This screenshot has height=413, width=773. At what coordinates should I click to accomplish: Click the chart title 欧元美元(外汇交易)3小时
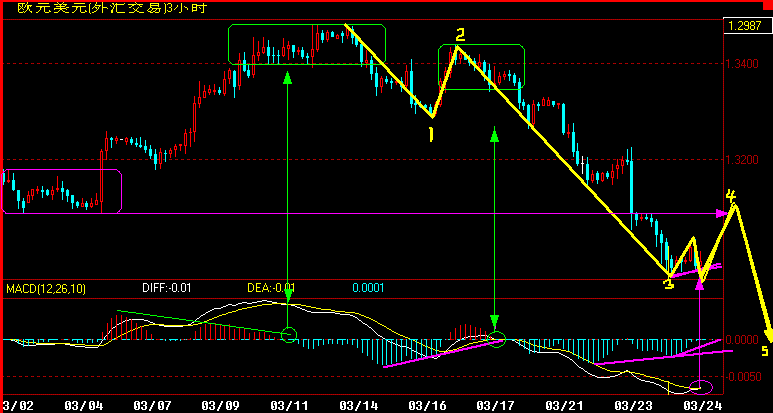pyautogui.click(x=112, y=8)
